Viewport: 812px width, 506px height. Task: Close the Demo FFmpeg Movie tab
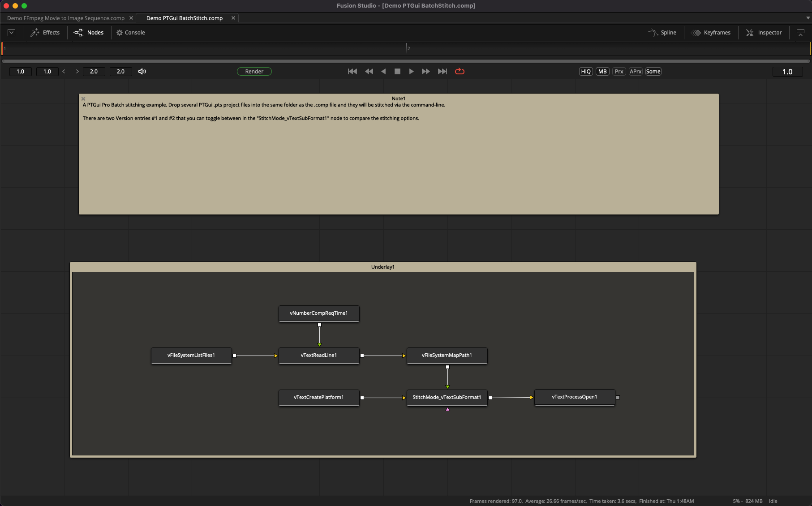pyautogui.click(x=131, y=18)
